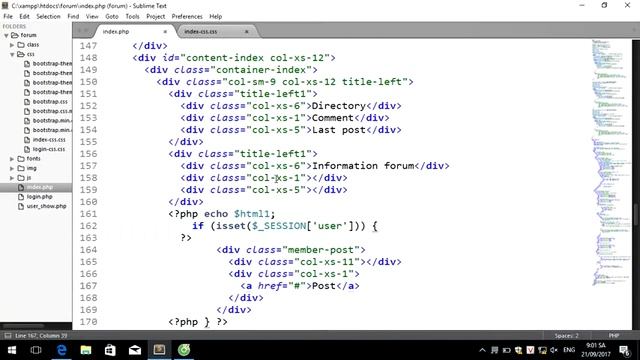640x360 pixels.
Task: Click the forum root folder icon
Action: (15, 35)
